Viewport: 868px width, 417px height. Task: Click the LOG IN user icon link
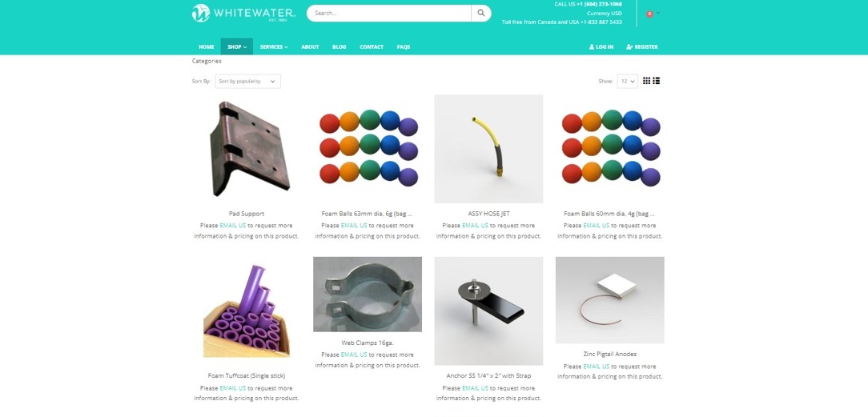(601, 47)
